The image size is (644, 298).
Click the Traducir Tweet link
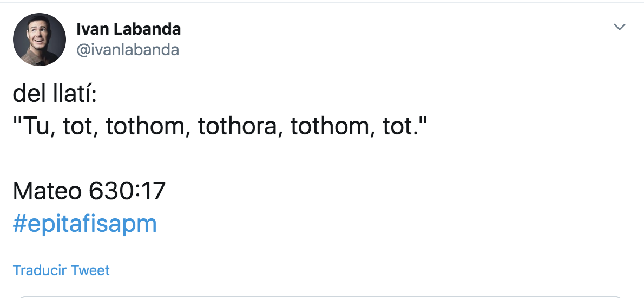[61, 270]
